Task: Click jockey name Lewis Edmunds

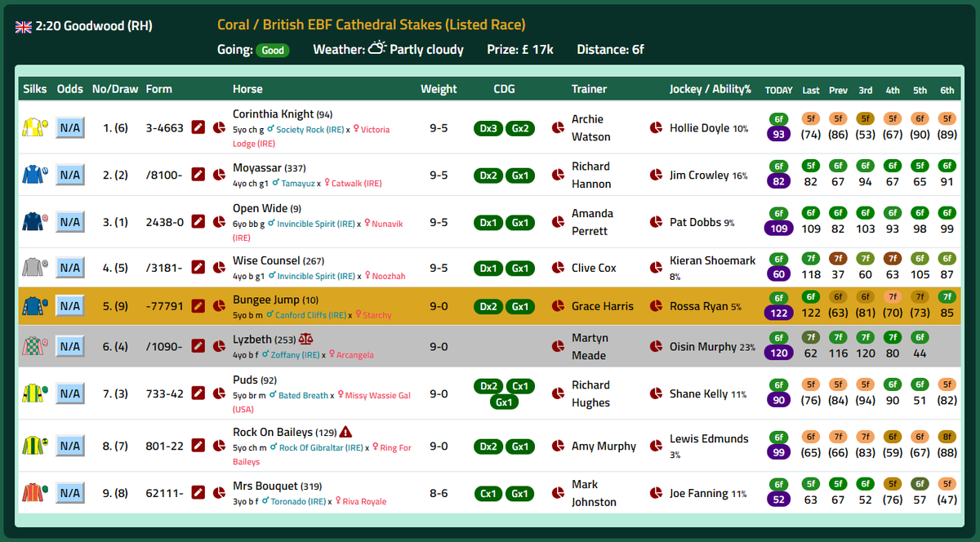Action: tap(709, 438)
